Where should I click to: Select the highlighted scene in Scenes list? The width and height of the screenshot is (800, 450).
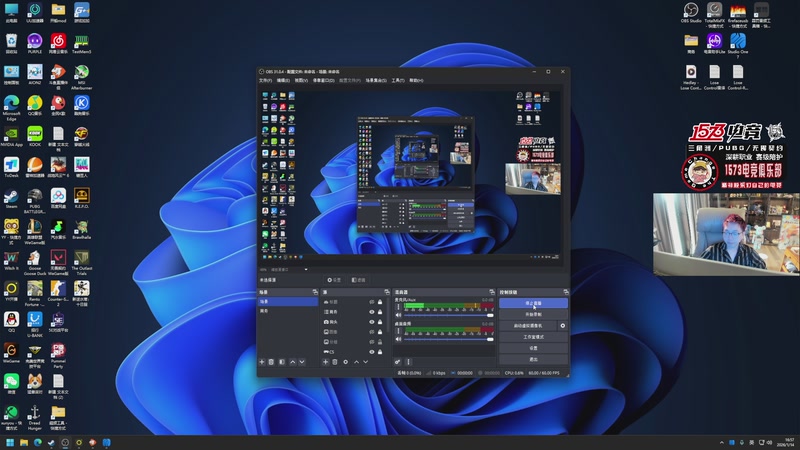click(x=288, y=302)
